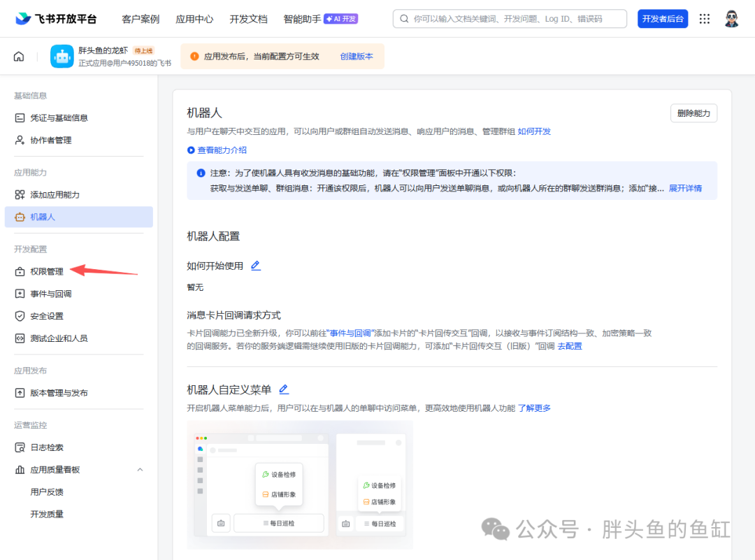755x560 pixels.
Task: Edit the 如何开始使用 setting with pencil icon
Action: coord(256,266)
